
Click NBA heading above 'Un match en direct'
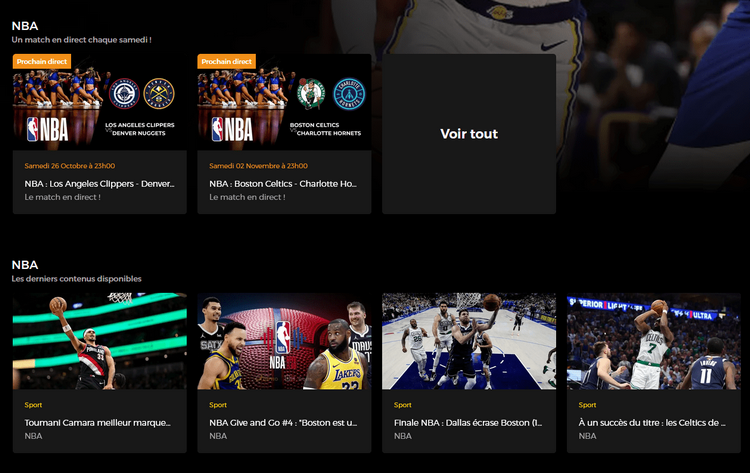(25, 26)
